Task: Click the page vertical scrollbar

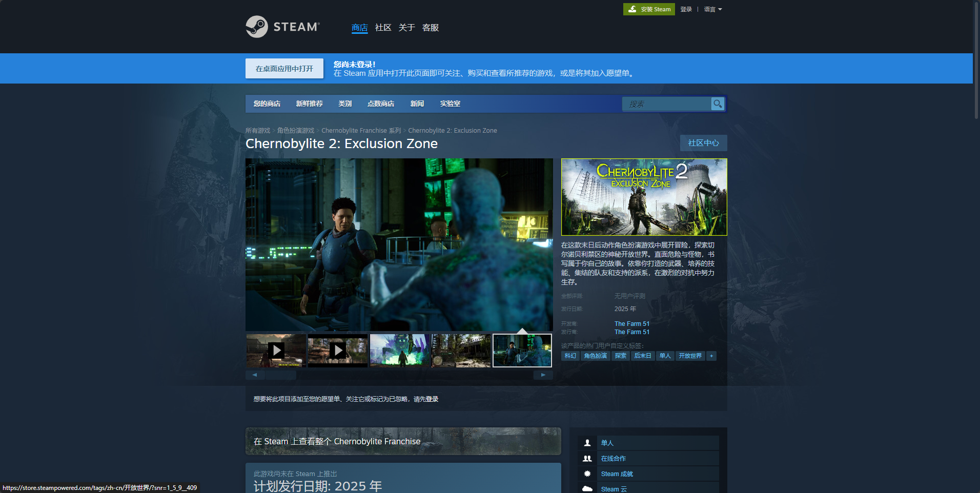Action: (976, 60)
